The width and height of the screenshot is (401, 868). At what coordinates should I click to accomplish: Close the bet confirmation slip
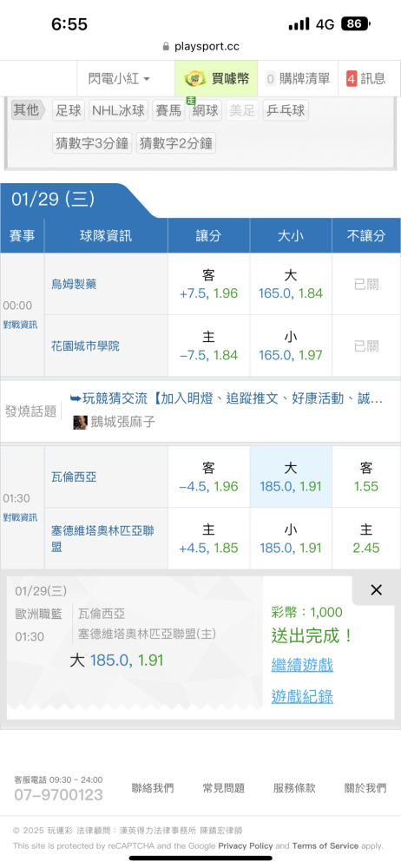376,590
